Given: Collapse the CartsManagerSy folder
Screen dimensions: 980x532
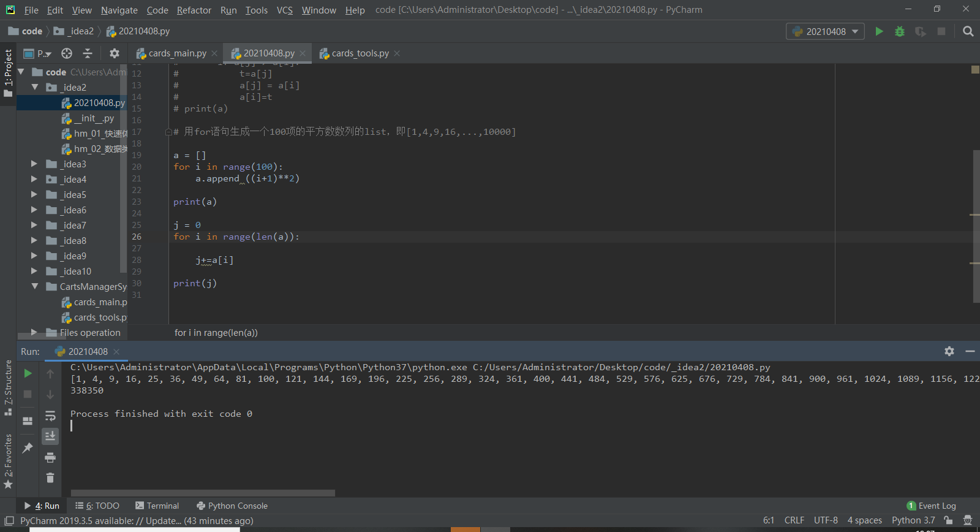Looking at the screenshot, I should coord(34,287).
